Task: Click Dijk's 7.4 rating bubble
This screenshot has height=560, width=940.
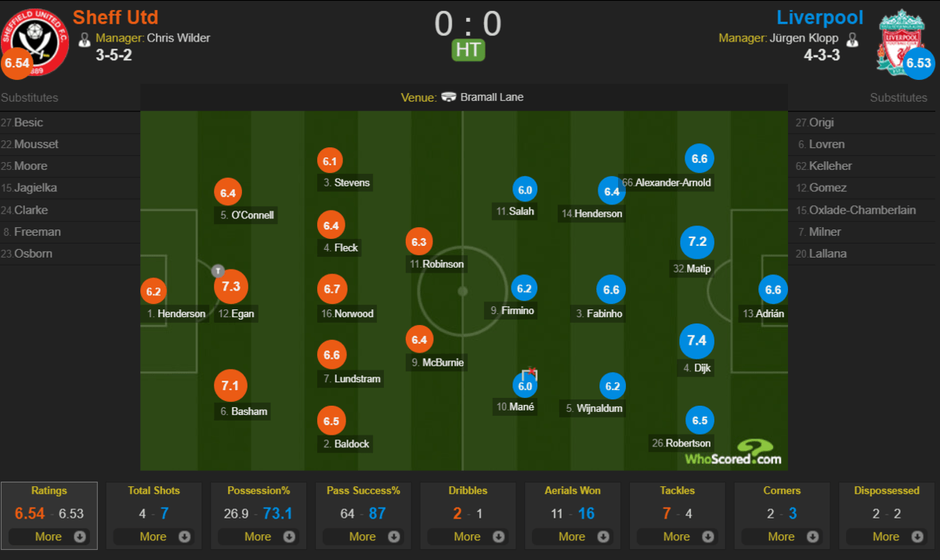Action: 697,340
